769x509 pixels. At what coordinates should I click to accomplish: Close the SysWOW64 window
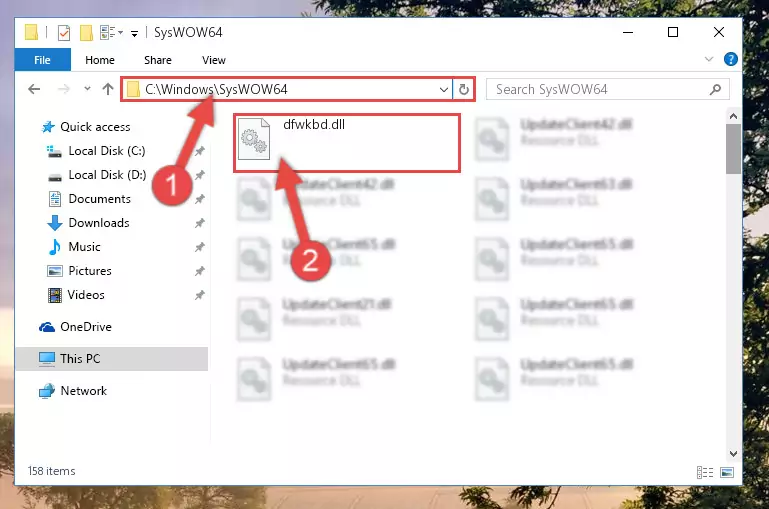coord(718,32)
